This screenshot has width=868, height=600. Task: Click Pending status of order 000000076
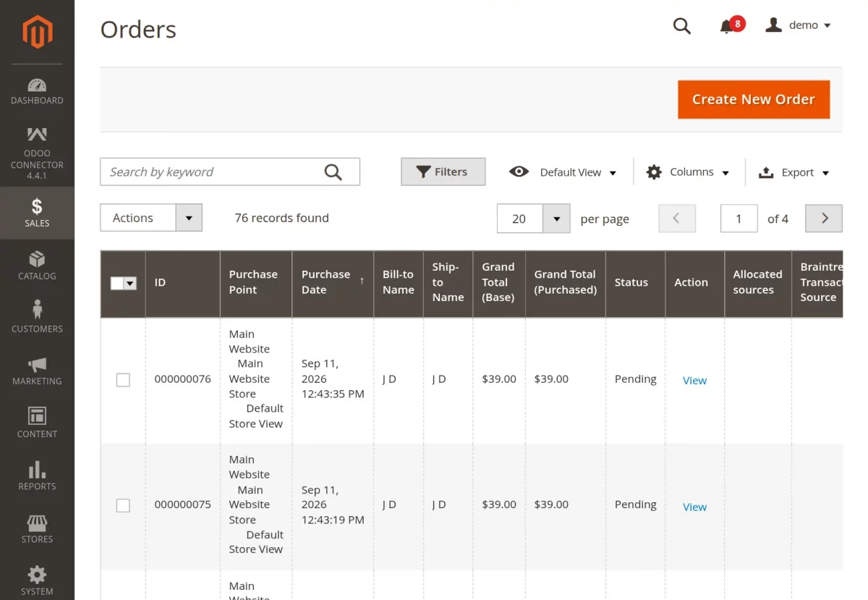[x=636, y=379]
